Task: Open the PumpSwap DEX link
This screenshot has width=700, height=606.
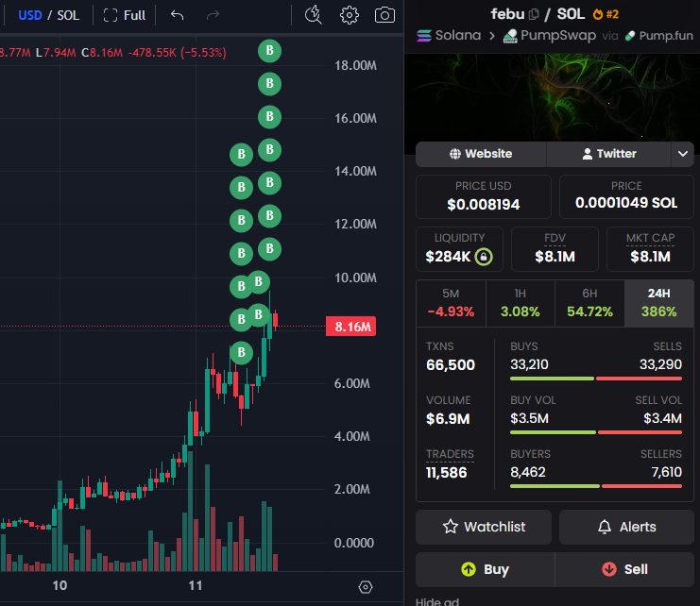Action: [x=550, y=35]
